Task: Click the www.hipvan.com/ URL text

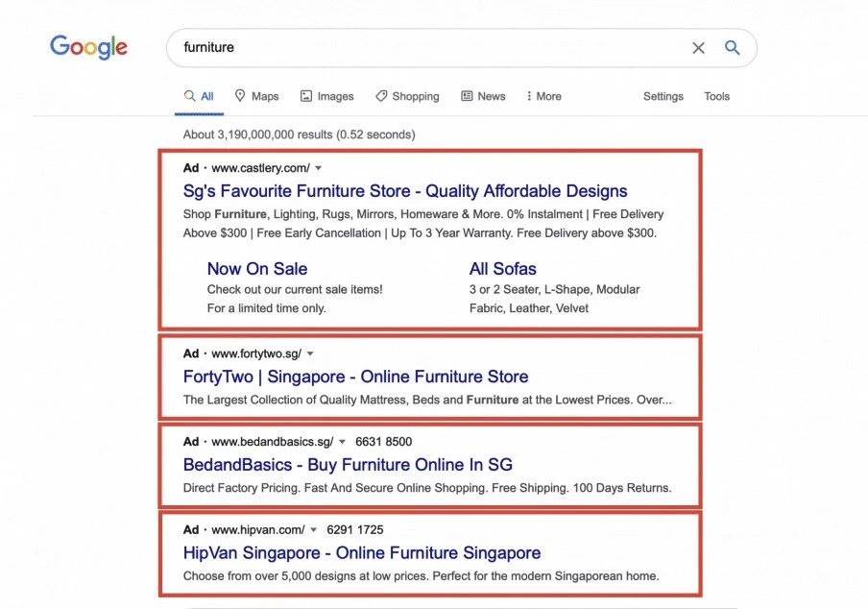Action: click(x=258, y=529)
